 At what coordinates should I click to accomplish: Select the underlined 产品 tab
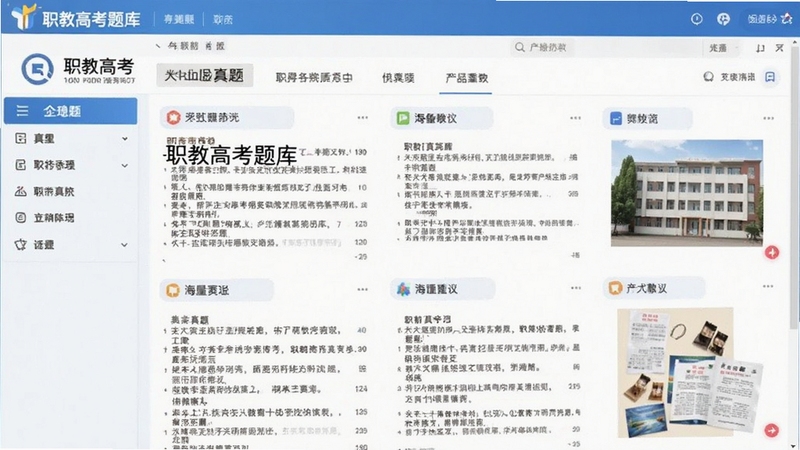pos(466,78)
